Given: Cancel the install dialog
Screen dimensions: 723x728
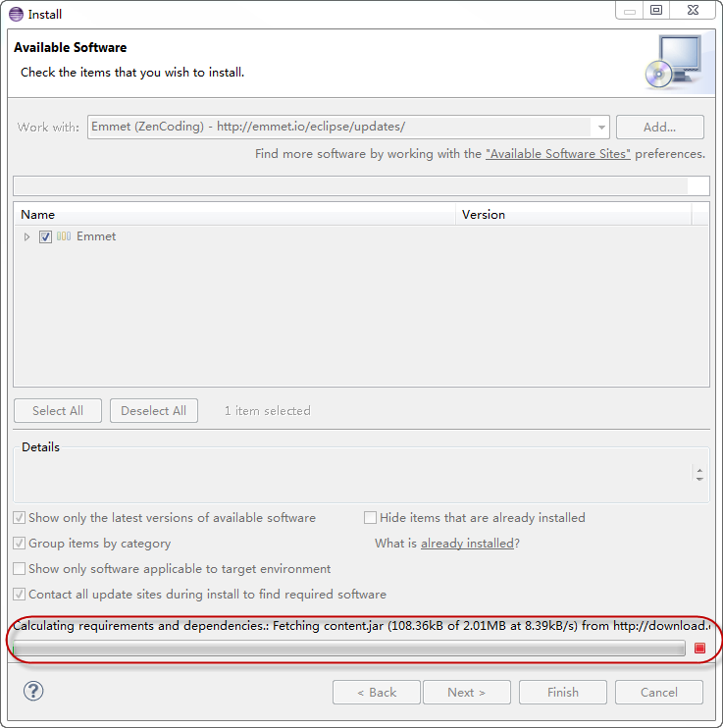Looking at the screenshot, I should [659, 693].
